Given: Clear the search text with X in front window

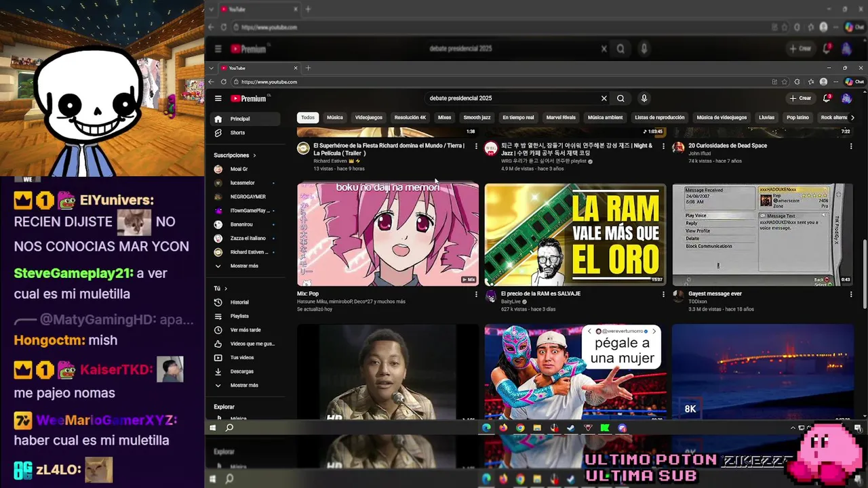Looking at the screenshot, I should click(604, 98).
